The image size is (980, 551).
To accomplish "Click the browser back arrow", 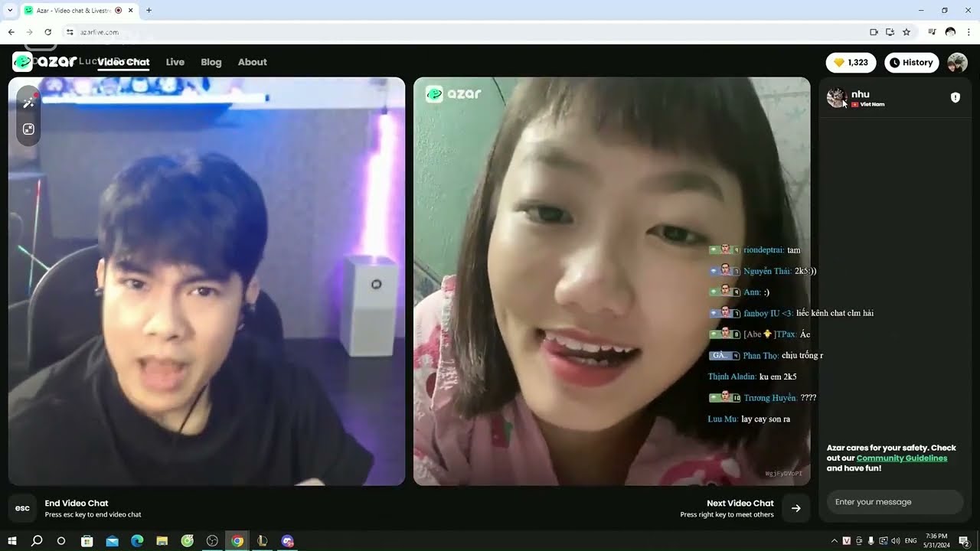I will click(x=11, y=32).
